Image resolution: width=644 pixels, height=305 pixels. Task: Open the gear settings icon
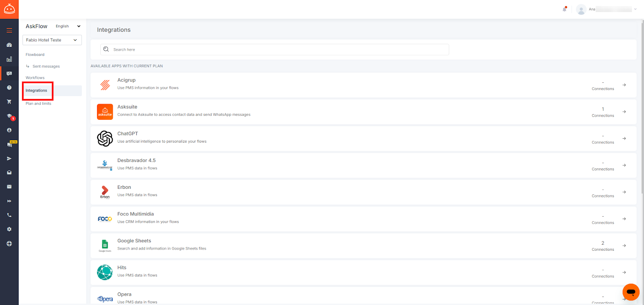pos(9,229)
